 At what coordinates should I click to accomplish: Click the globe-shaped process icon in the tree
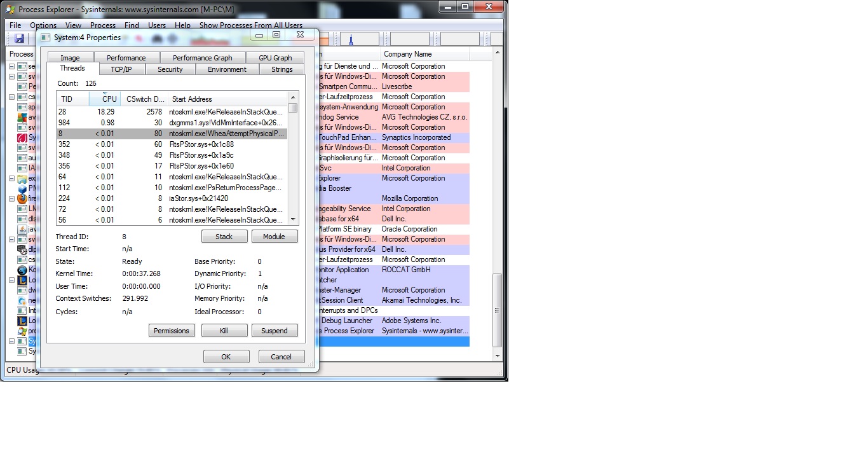click(x=22, y=270)
